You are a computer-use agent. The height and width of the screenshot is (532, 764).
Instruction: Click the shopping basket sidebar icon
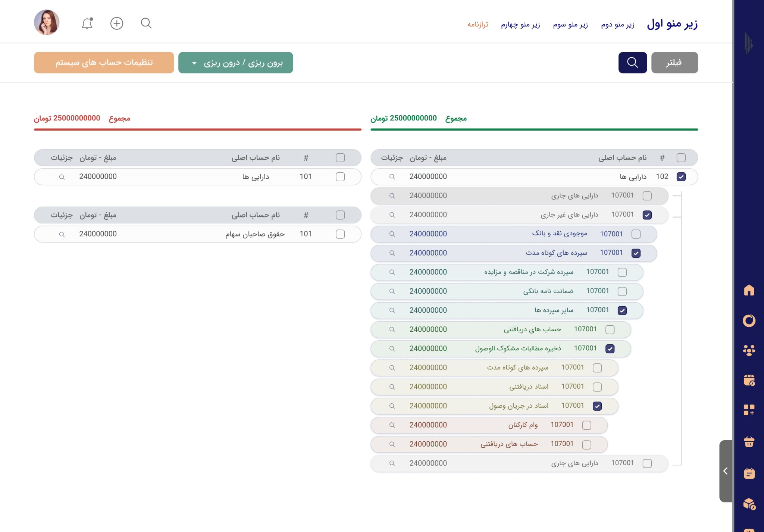(x=749, y=442)
